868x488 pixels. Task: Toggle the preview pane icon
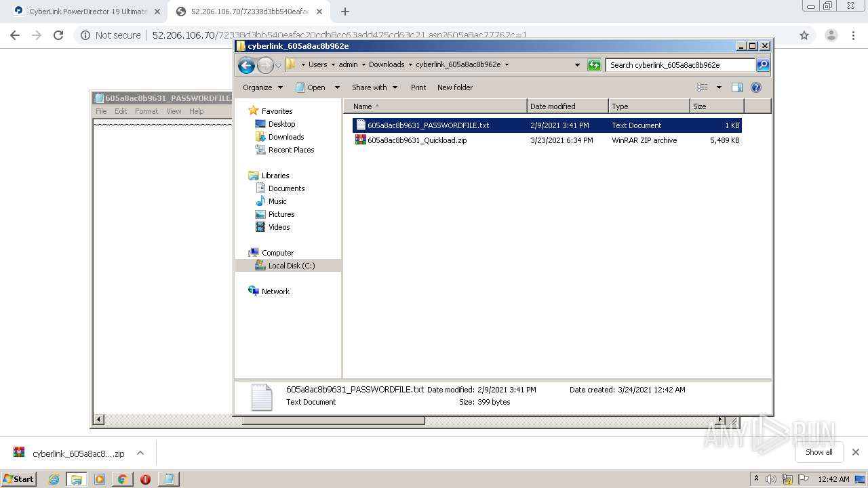(x=737, y=87)
